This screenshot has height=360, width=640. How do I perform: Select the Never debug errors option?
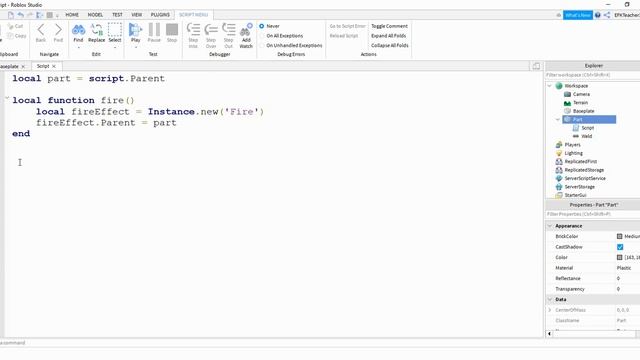[x=262, y=26]
